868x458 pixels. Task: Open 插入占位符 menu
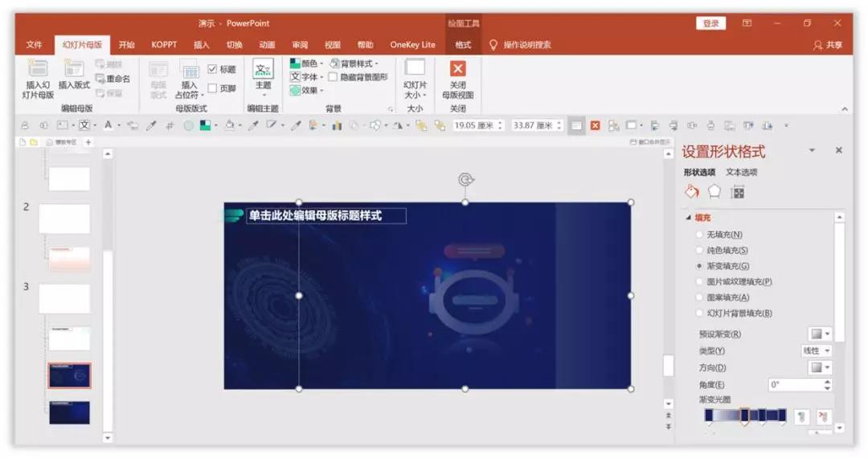(x=190, y=79)
